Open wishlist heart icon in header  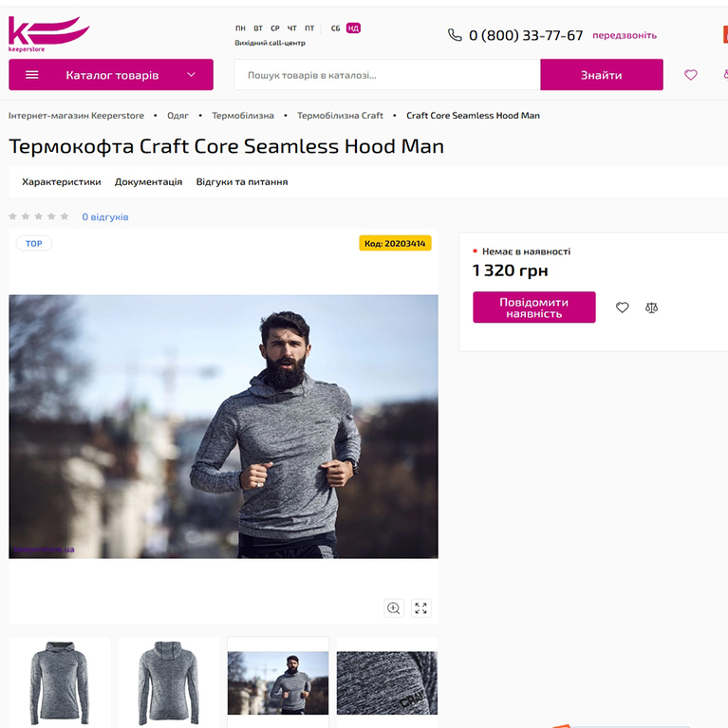(690, 75)
